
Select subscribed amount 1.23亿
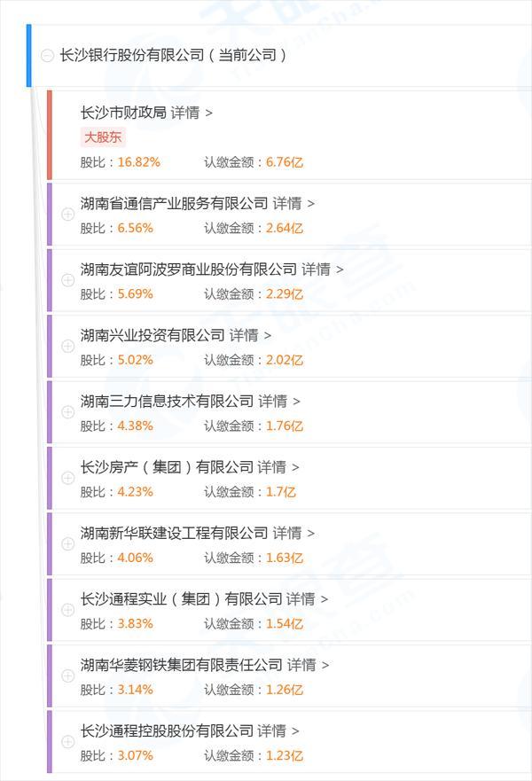(x=285, y=755)
